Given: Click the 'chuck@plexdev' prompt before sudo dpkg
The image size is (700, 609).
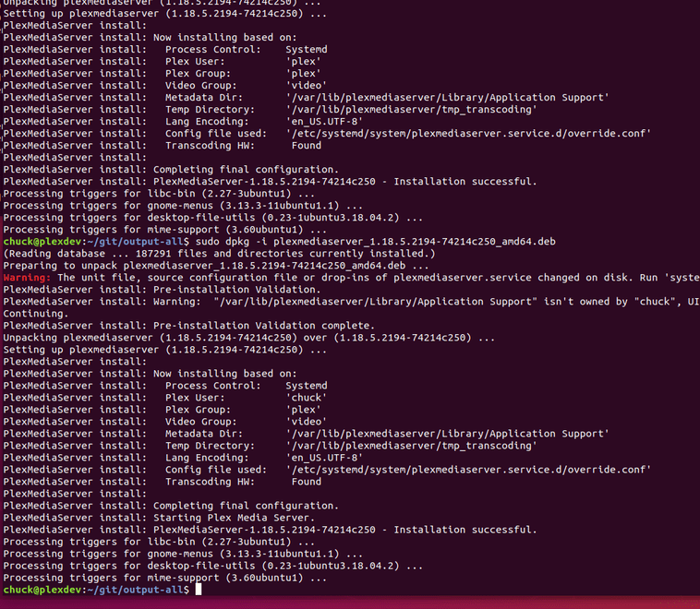Looking at the screenshot, I should (x=42, y=242).
